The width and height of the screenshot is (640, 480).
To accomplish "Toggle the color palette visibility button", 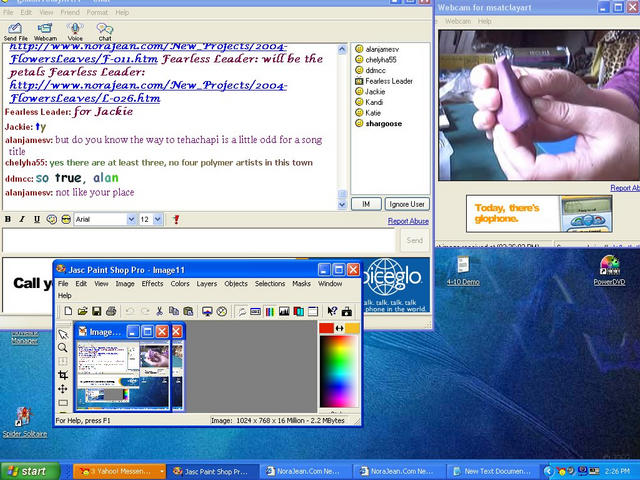I will pyautogui.click(x=270, y=311).
